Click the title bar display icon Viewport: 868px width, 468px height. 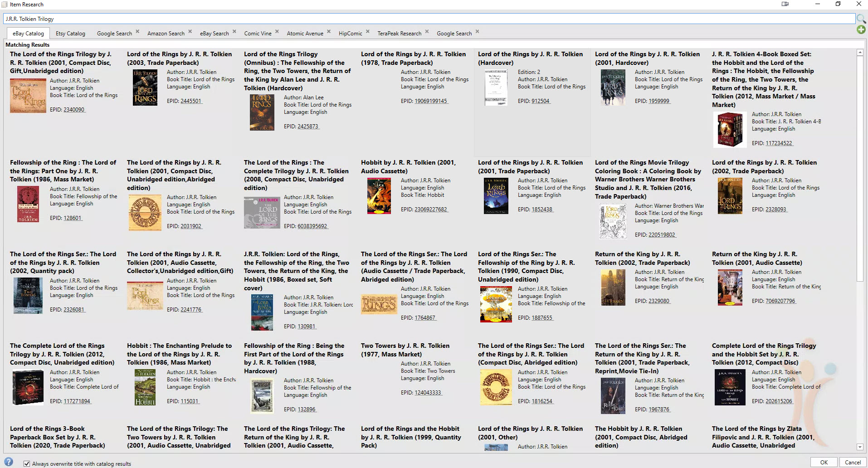coord(785,4)
